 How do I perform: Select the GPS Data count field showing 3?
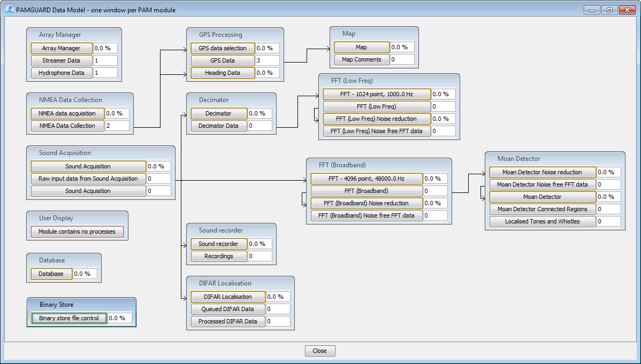(268, 60)
